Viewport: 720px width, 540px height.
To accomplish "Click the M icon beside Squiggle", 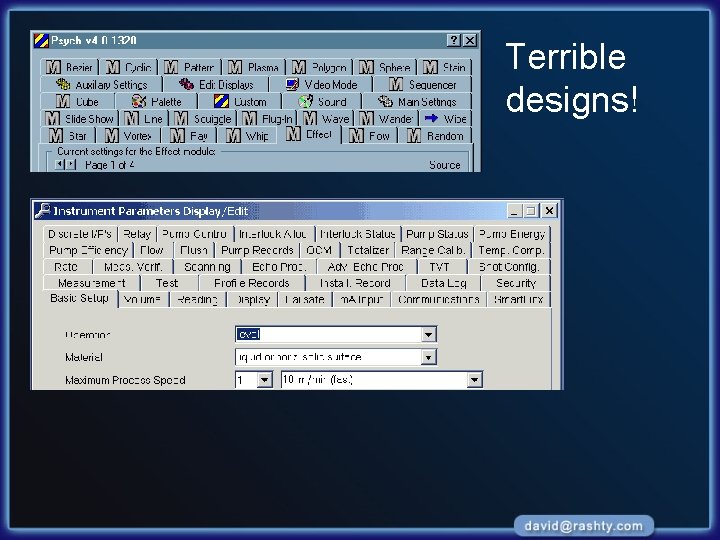I will (x=181, y=118).
